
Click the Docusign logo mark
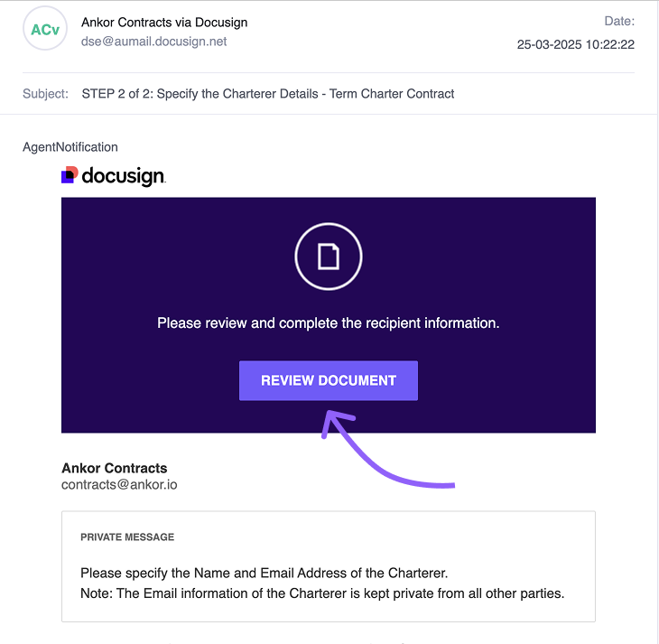70,175
